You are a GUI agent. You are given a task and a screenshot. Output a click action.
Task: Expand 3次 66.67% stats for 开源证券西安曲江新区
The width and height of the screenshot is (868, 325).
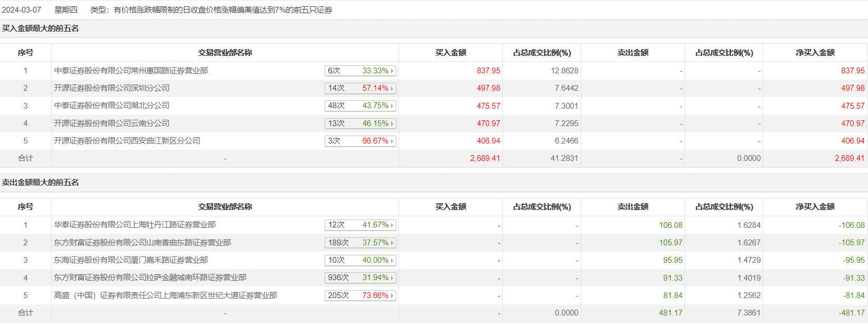(360, 141)
